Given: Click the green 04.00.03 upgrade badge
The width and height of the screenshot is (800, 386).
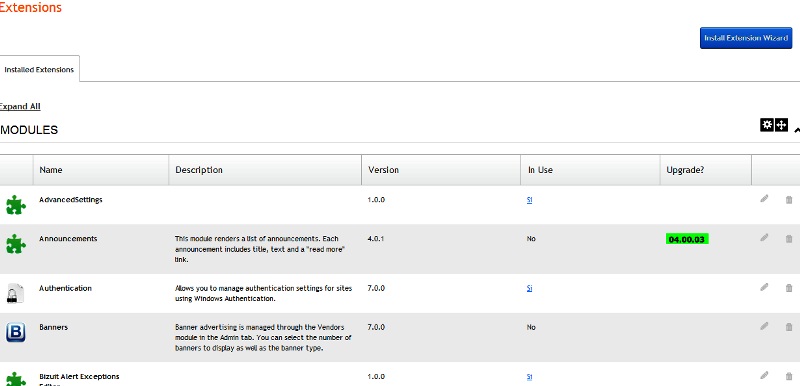Looking at the screenshot, I should (687, 239).
